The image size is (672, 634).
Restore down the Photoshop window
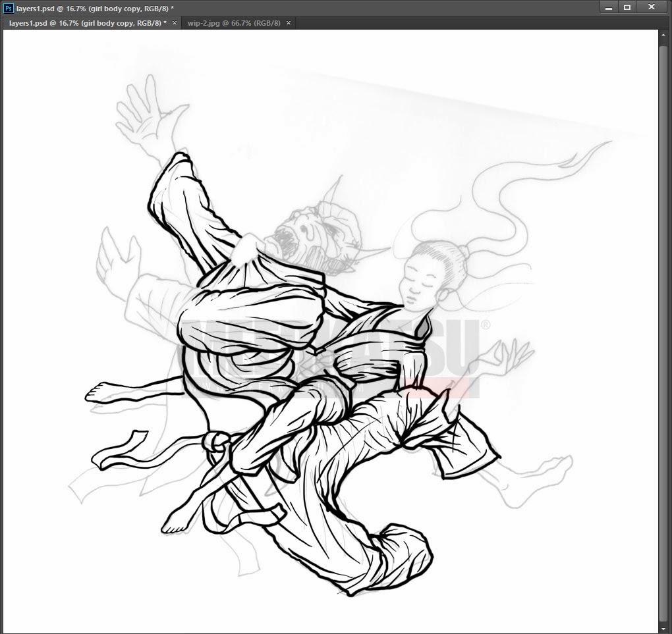point(627,7)
